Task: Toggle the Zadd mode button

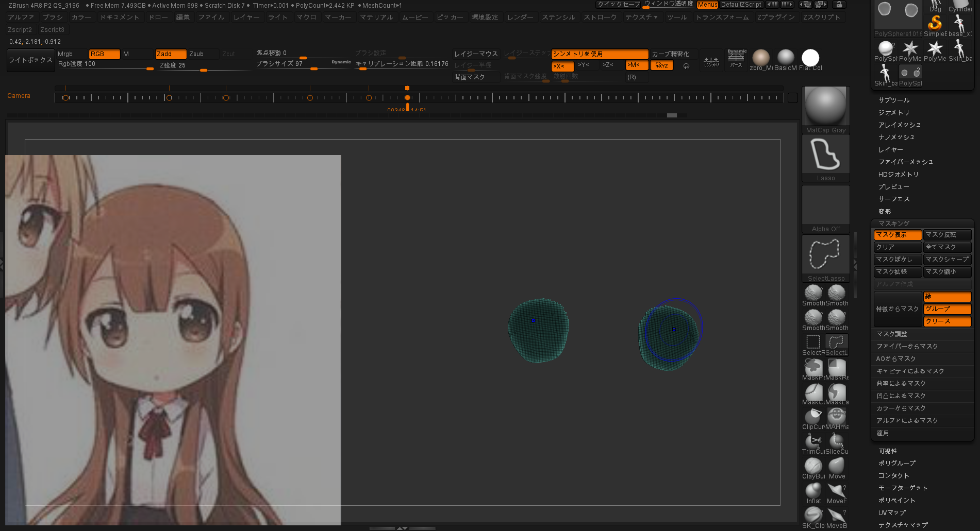Action: (170, 54)
